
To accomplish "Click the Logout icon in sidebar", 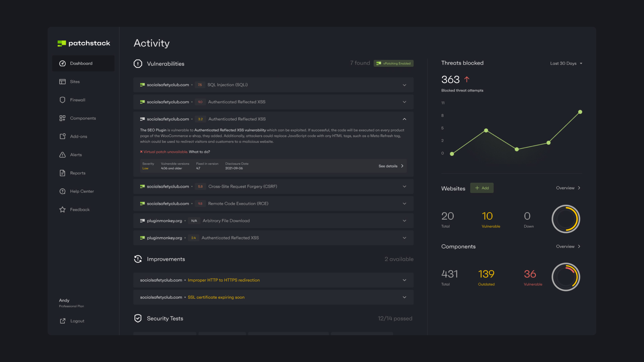I will tap(63, 321).
